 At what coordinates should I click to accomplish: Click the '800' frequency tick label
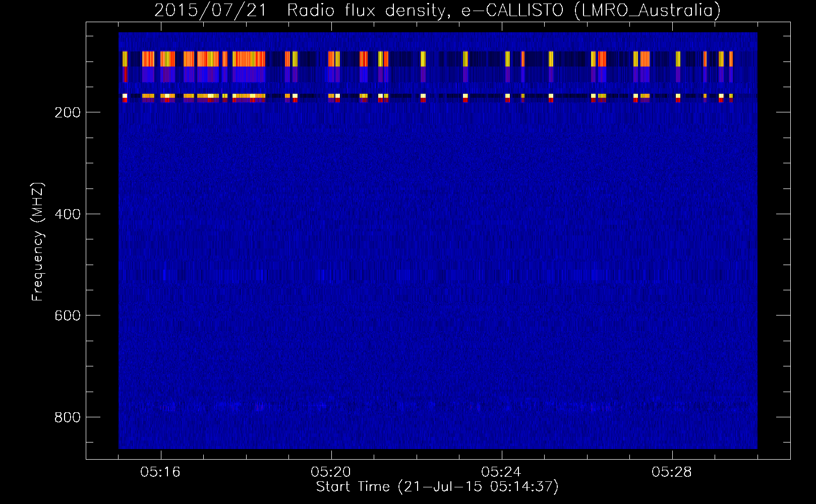(68, 417)
